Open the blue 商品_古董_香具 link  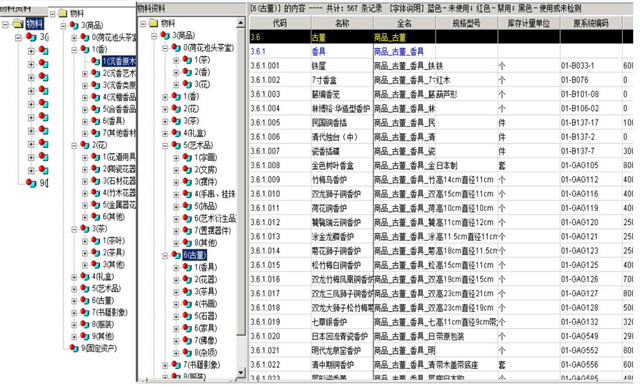(x=399, y=51)
